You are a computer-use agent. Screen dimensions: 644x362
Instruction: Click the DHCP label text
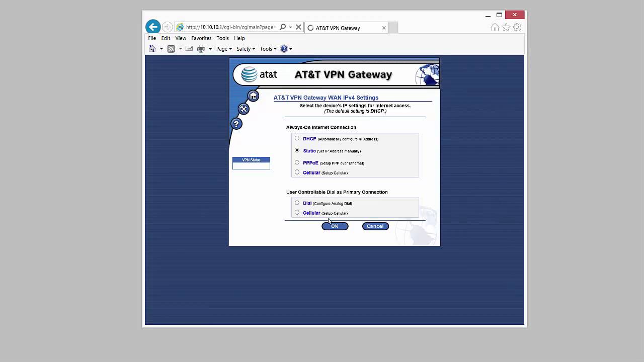[309, 139]
